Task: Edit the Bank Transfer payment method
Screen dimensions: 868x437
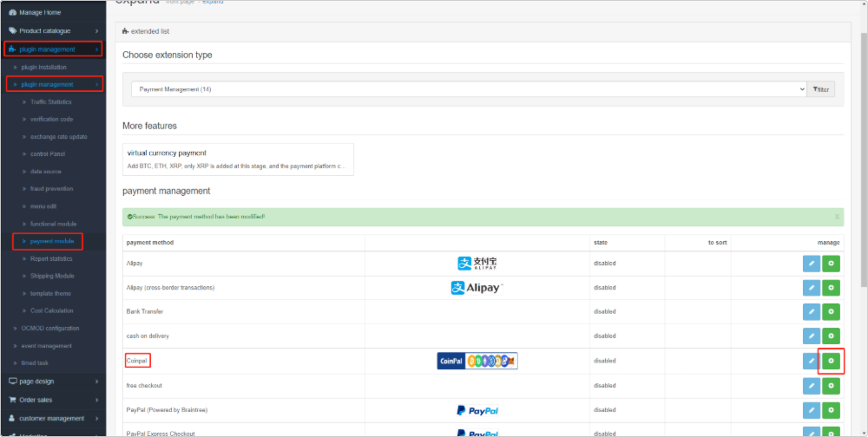Action: click(x=812, y=312)
